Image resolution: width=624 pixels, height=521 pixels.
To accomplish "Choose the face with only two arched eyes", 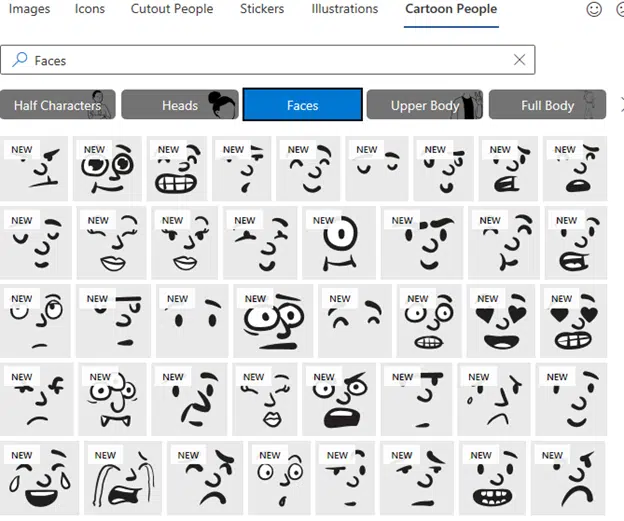I will click(355, 320).
